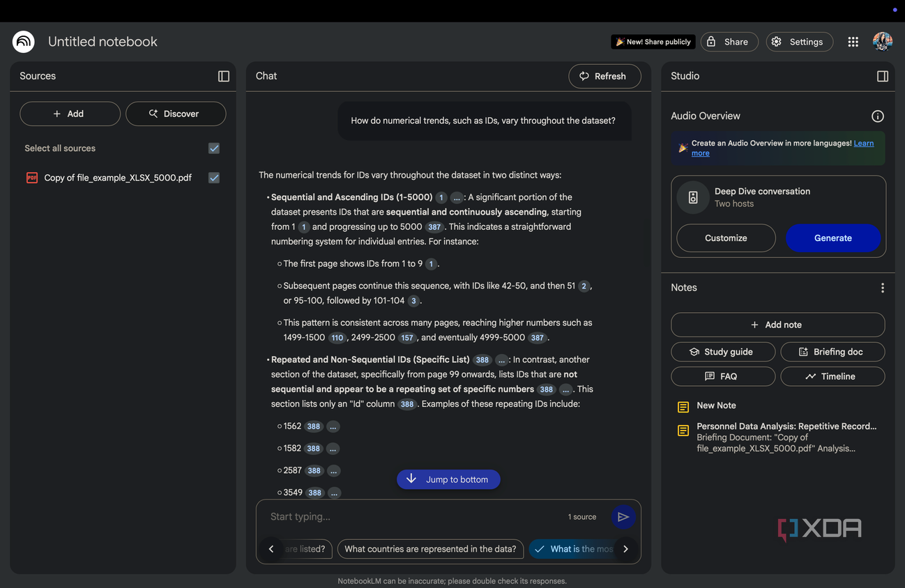Open Share dialog

click(x=729, y=42)
